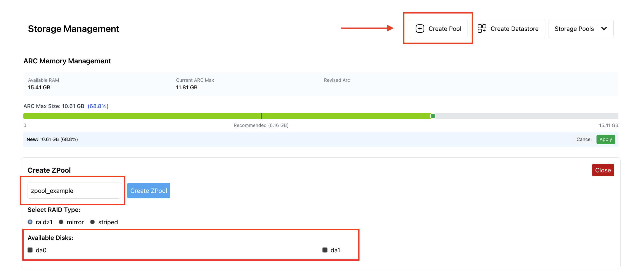
Task: Click the grid-plus icon in Create Datastore
Action: (482, 29)
